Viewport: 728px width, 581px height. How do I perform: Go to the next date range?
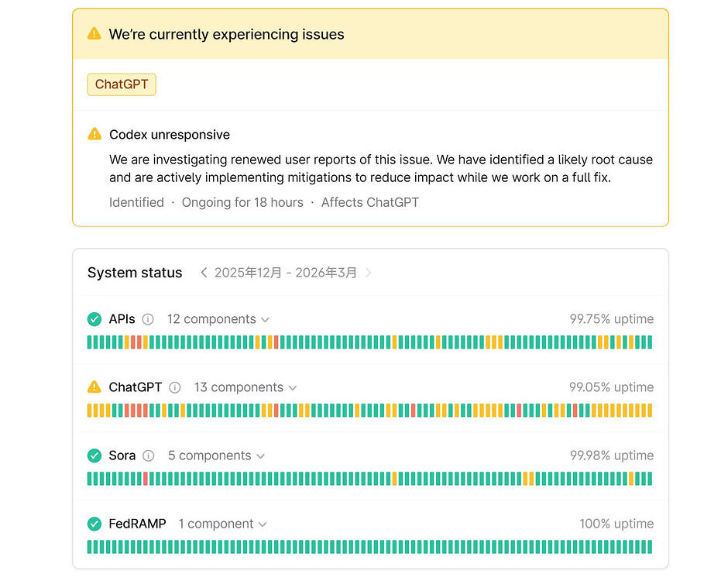click(368, 273)
